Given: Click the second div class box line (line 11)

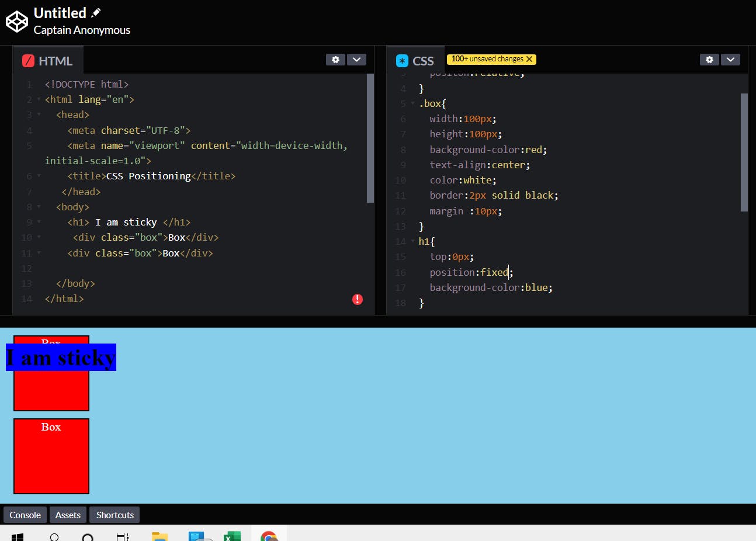Looking at the screenshot, I should click(x=140, y=253).
